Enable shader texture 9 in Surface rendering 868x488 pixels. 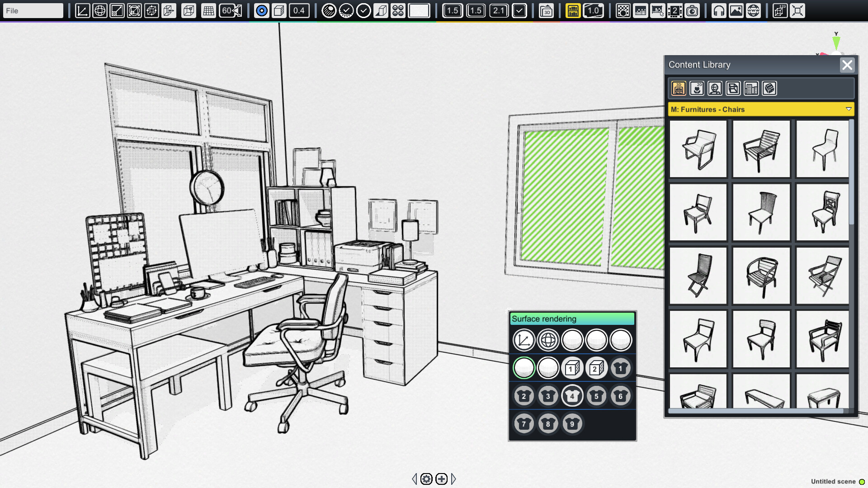tap(572, 423)
